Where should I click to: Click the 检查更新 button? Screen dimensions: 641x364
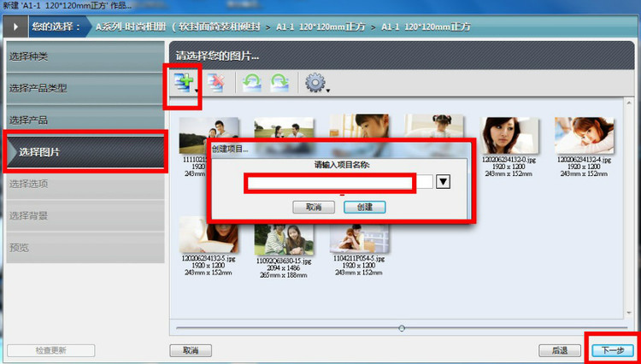click(51, 350)
